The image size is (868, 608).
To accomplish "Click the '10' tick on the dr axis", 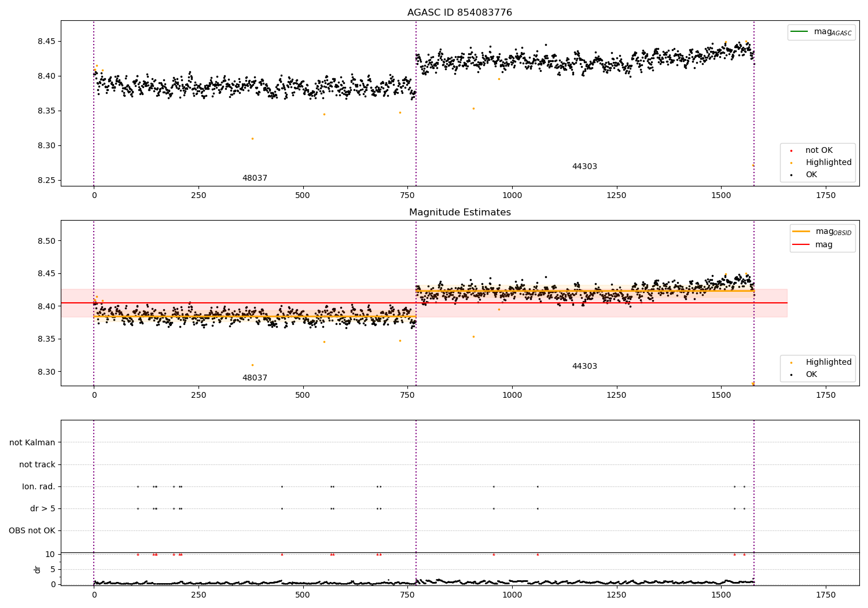I will click(x=50, y=554).
